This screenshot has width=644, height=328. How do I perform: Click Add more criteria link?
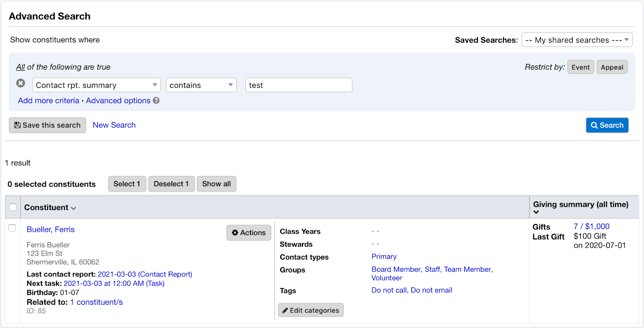[49, 101]
